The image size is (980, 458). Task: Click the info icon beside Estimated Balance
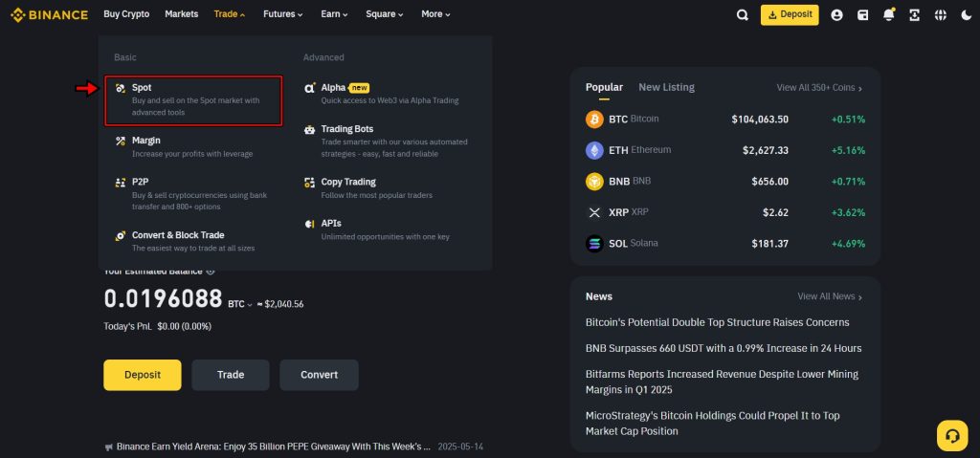tap(211, 272)
